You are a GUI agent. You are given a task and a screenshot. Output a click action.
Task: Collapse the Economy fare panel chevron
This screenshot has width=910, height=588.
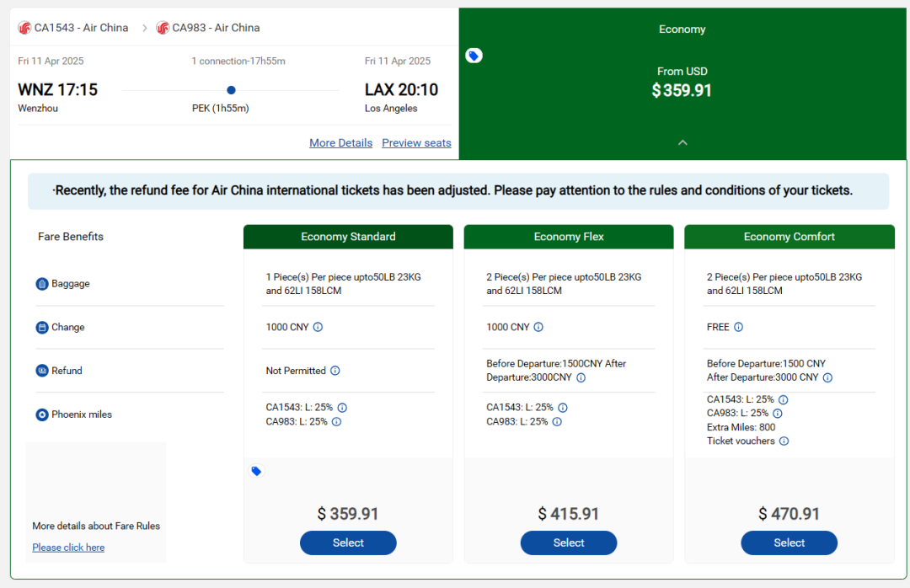pos(682,143)
